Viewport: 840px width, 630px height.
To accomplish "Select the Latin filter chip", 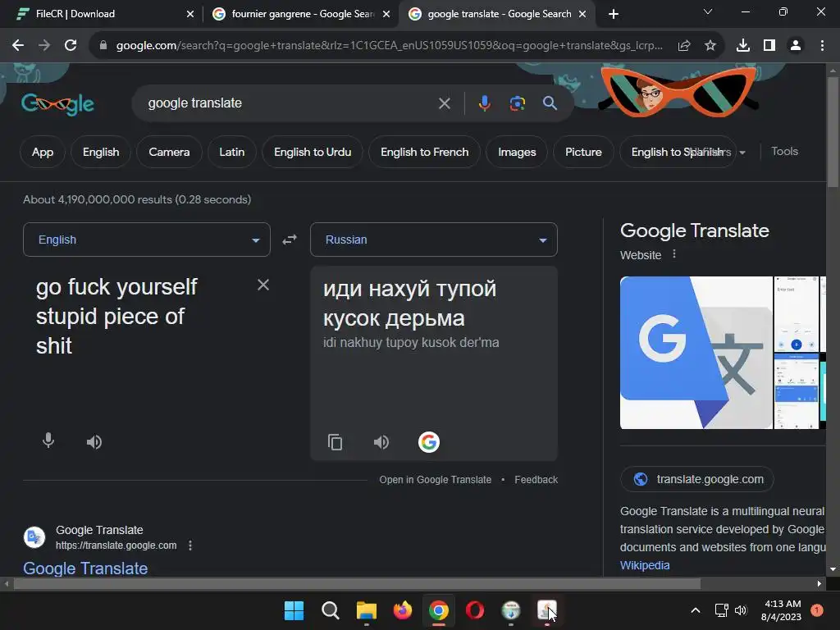I will (232, 152).
